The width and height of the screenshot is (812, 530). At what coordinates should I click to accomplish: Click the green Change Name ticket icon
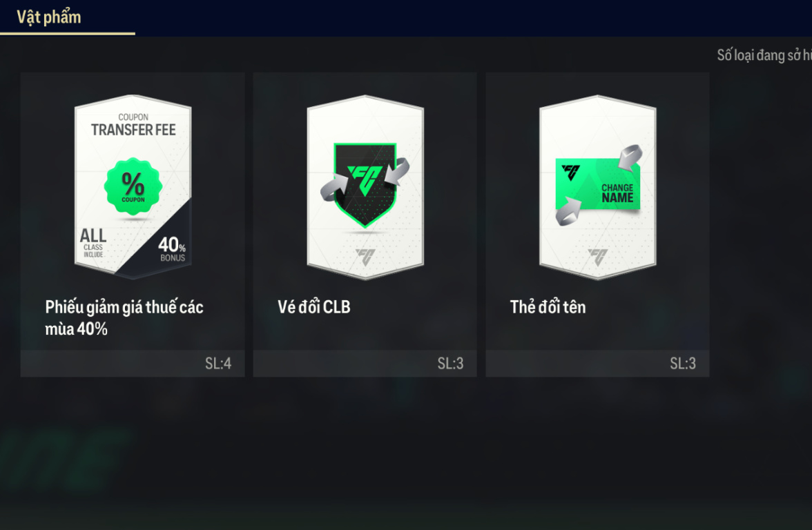point(598,184)
